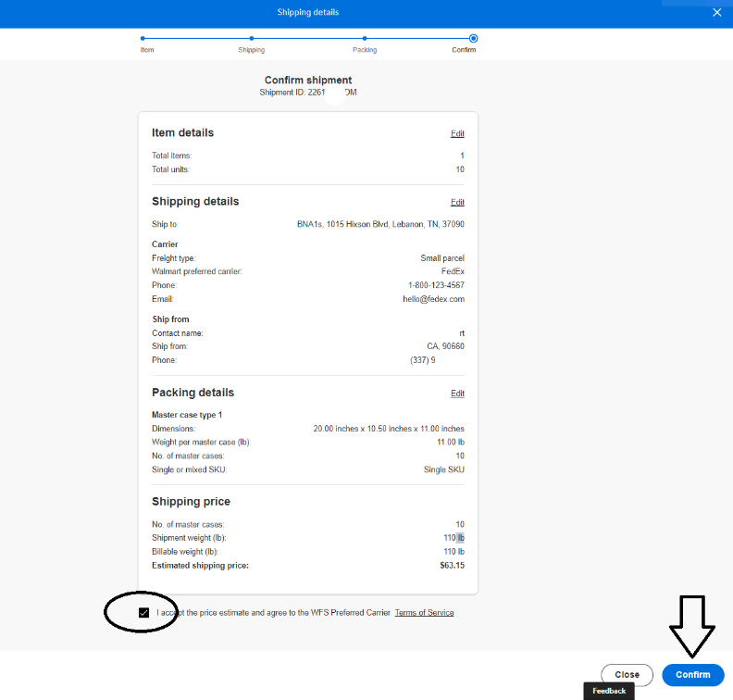
Task: Click the dimensions value 20.00 inches text
Action: (389, 429)
